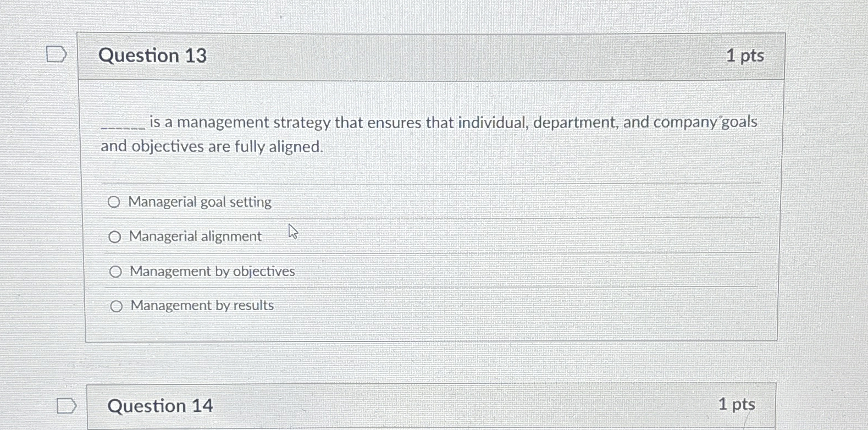Click the Managerial alignment label text
The height and width of the screenshot is (430, 868).
point(195,236)
